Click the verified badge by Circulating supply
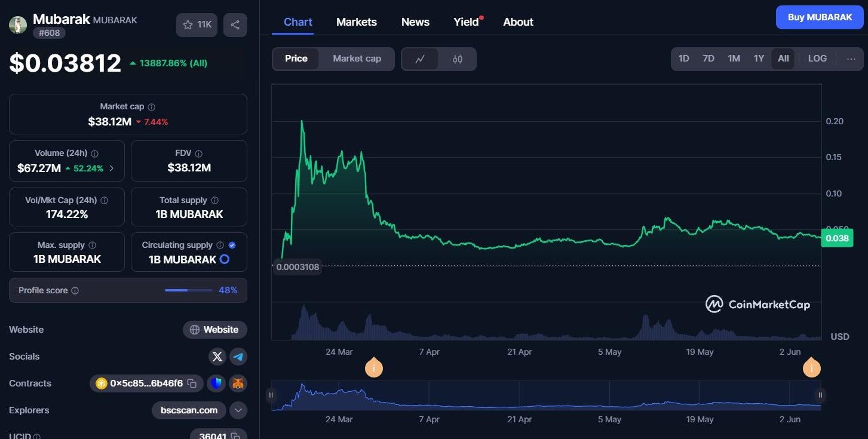This screenshot has width=868, height=439. coord(232,245)
